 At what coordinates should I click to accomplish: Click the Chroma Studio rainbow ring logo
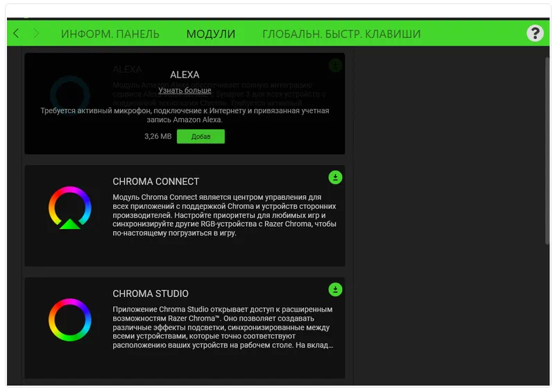(x=70, y=320)
